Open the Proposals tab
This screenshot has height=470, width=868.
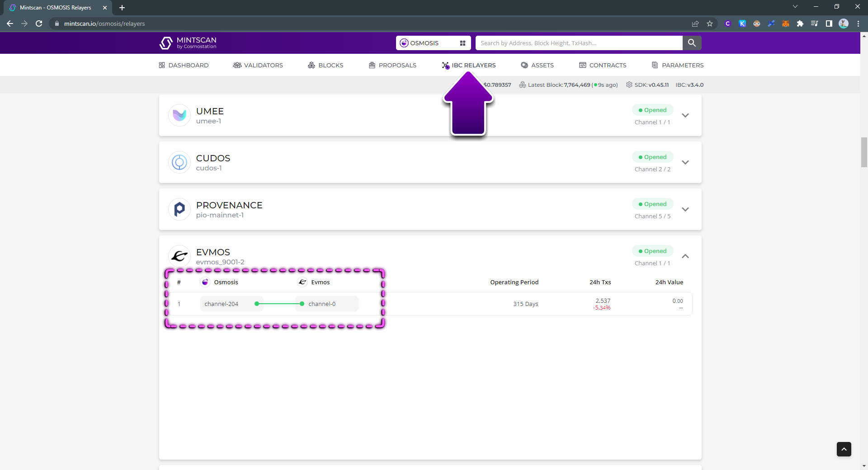(x=392, y=65)
